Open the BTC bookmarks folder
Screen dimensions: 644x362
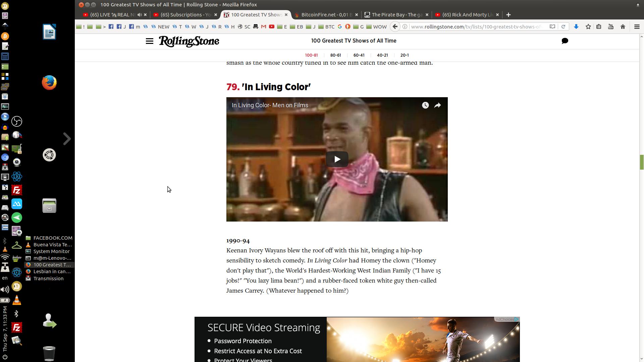(x=326, y=27)
